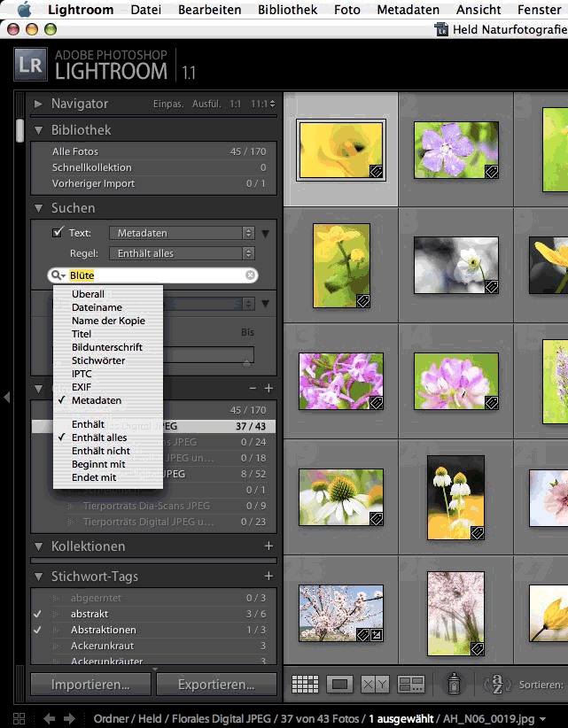Clear the Blüte search text

(x=250, y=275)
